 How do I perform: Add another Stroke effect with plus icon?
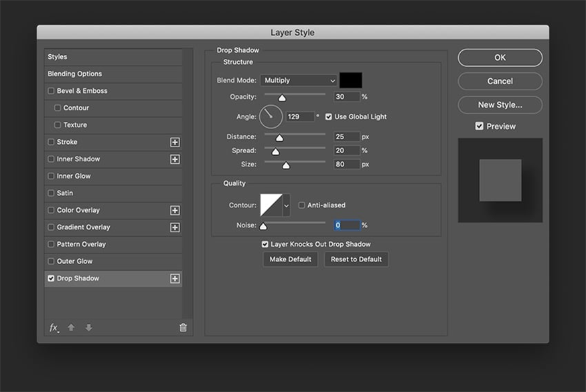175,142
